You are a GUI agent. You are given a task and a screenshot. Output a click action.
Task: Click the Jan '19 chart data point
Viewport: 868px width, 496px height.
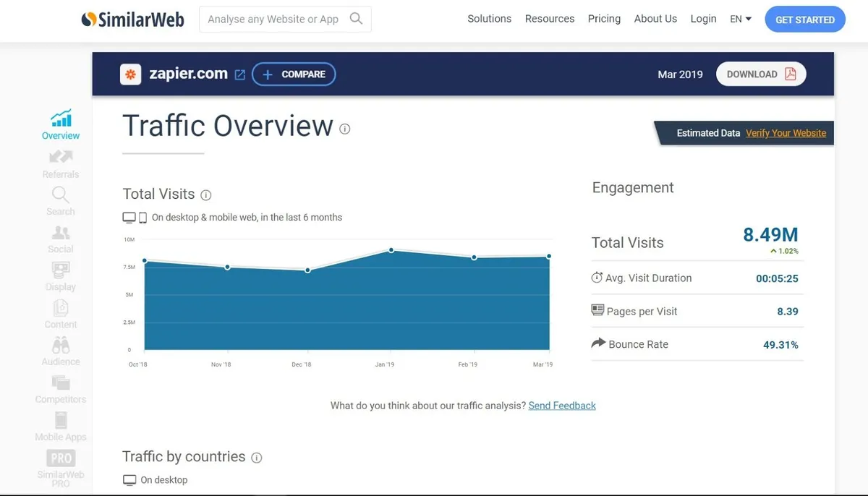(391, 250)
